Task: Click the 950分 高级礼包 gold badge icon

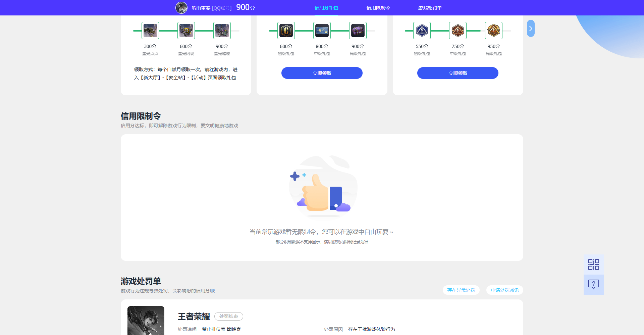Action: [494, 31]
